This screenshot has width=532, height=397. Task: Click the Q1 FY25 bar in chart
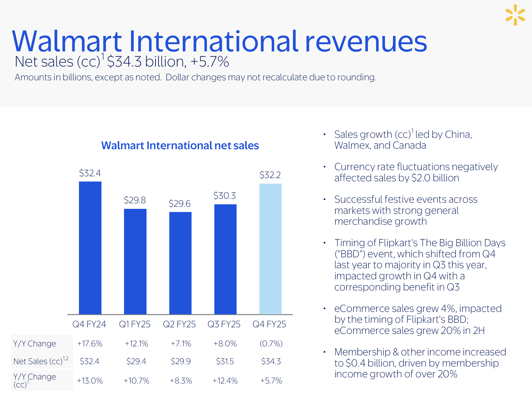tap(135, 261)
